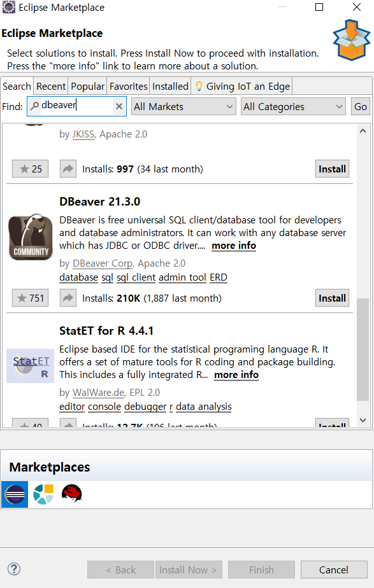This screenshot has height=588, width=374.
Task: Open the JKISS author link
Action: [x=83, y=134]
